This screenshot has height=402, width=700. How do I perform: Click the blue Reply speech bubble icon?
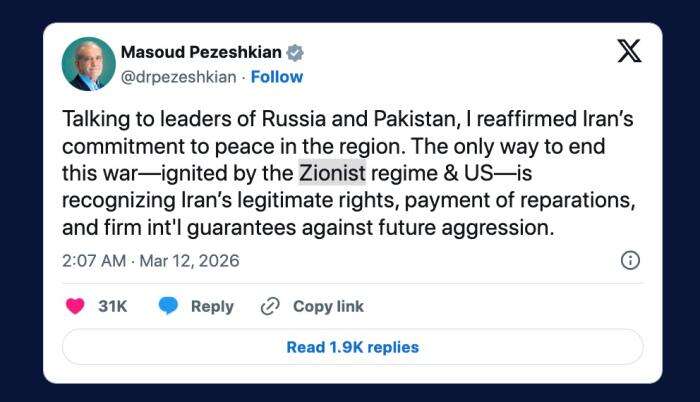tap(169, 307)
